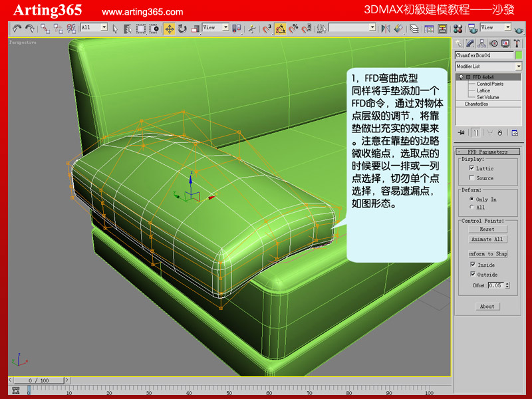This screenshot has height=399, width=532.
Task: Open the Layer Manager icon
Action: [414, 29]
